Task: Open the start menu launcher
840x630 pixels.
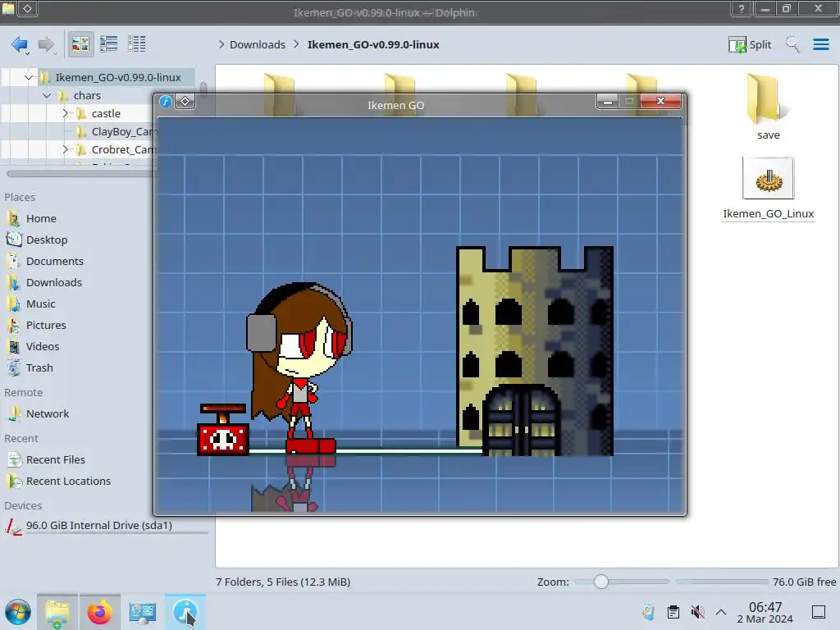Action: 18,612
